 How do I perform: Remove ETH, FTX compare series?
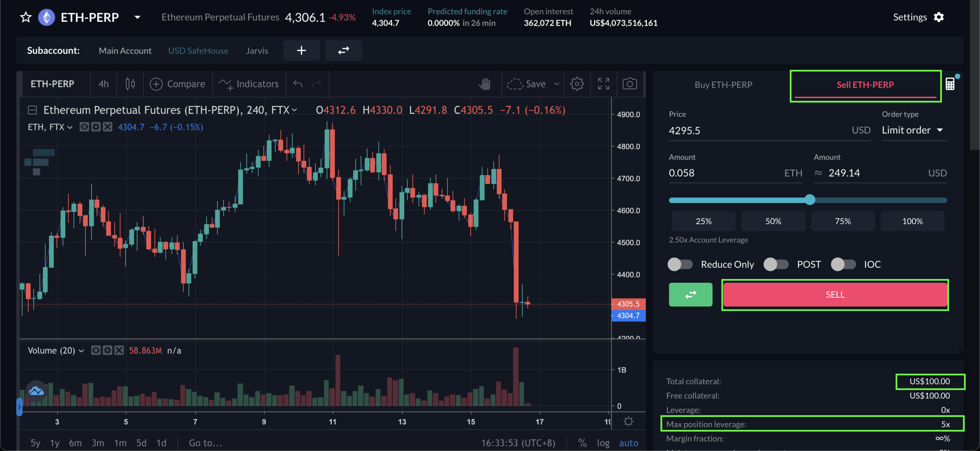[x=108, y=127]
